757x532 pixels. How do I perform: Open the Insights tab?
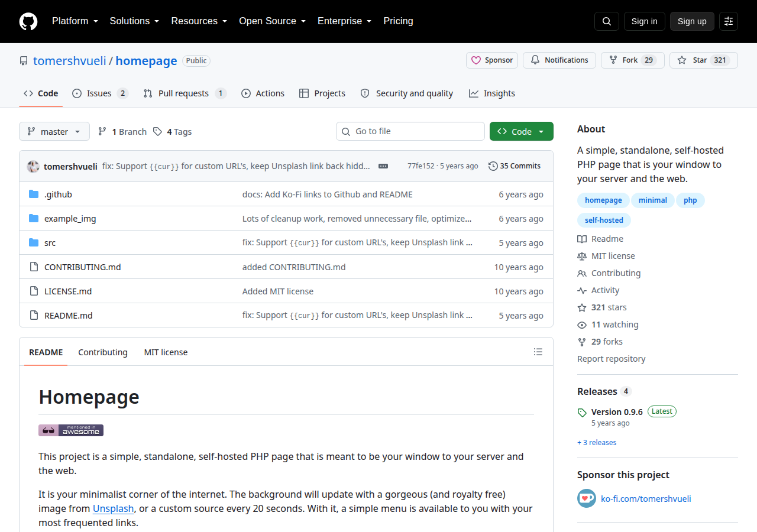click(x=492, y=93)
